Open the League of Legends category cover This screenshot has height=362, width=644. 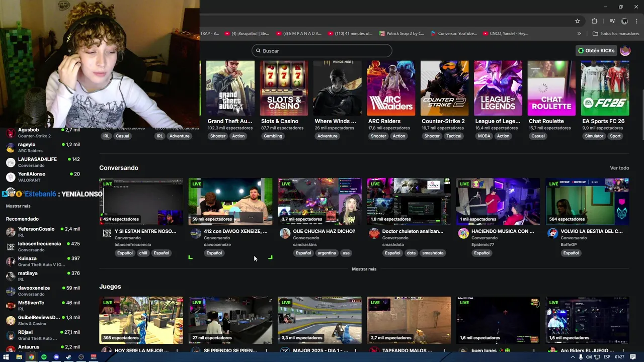point(498,88)
